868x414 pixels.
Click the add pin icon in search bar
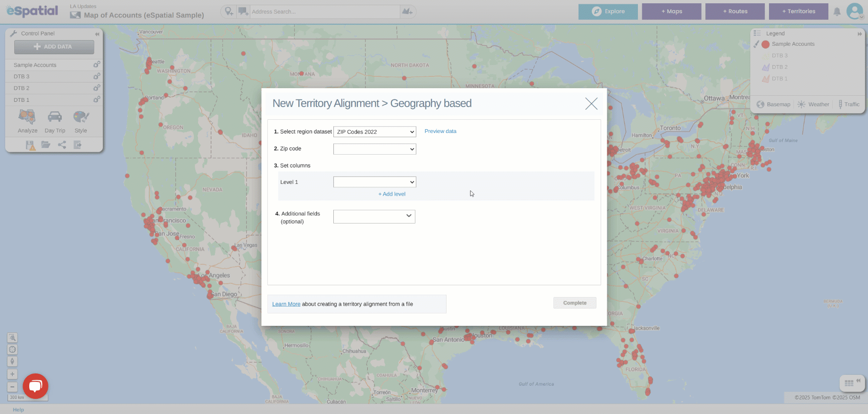click(x=229, y=11)
